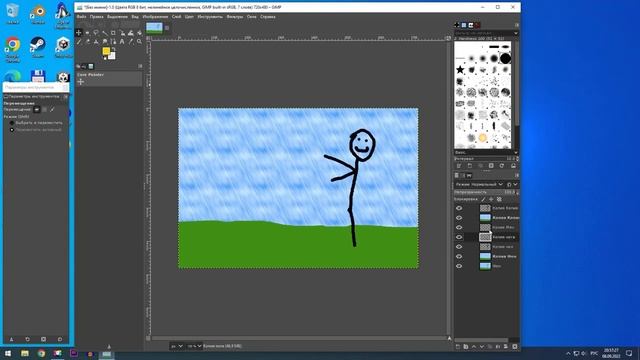Open the layers dock tab configuration menu

[x=517, y=176]
